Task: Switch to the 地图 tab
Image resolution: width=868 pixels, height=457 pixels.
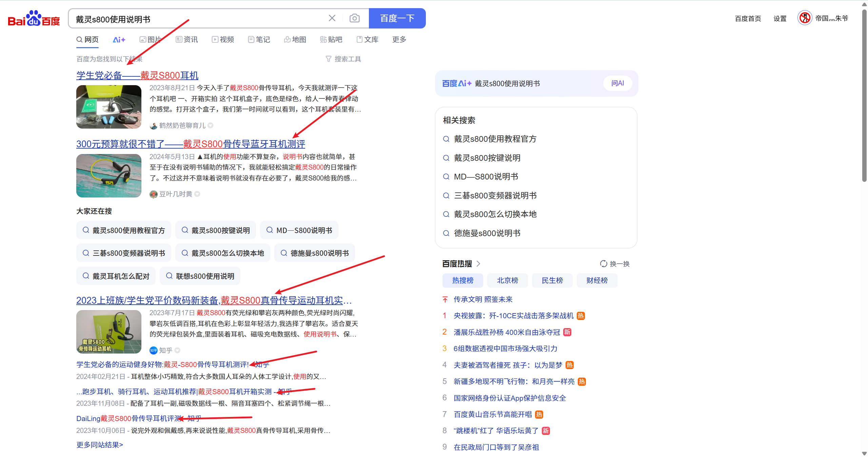Action: point(295,40)
